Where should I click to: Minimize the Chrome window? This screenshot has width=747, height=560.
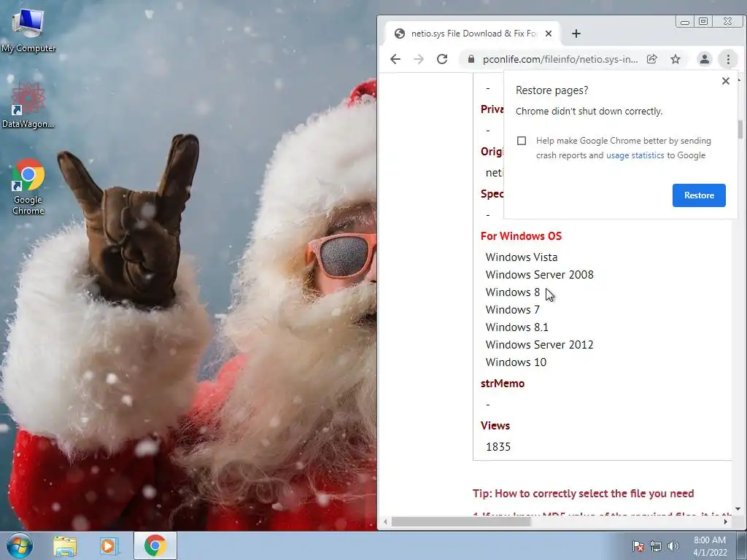pyautogui.click(x=684, y=21)
